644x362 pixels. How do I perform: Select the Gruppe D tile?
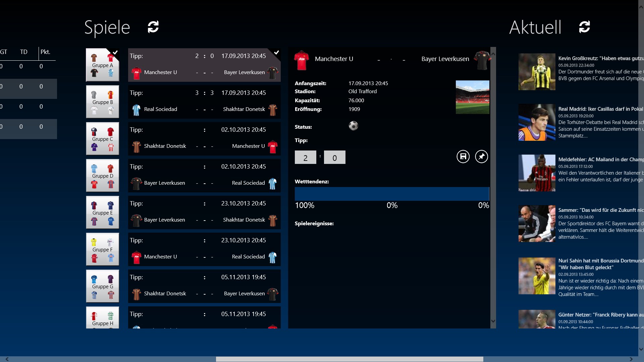(x=103, y=176)
